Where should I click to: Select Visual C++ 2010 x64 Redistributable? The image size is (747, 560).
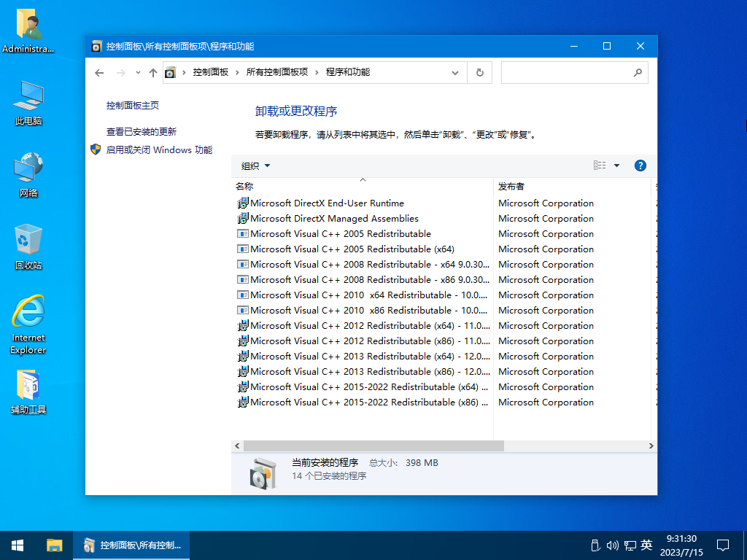point(362,295)
